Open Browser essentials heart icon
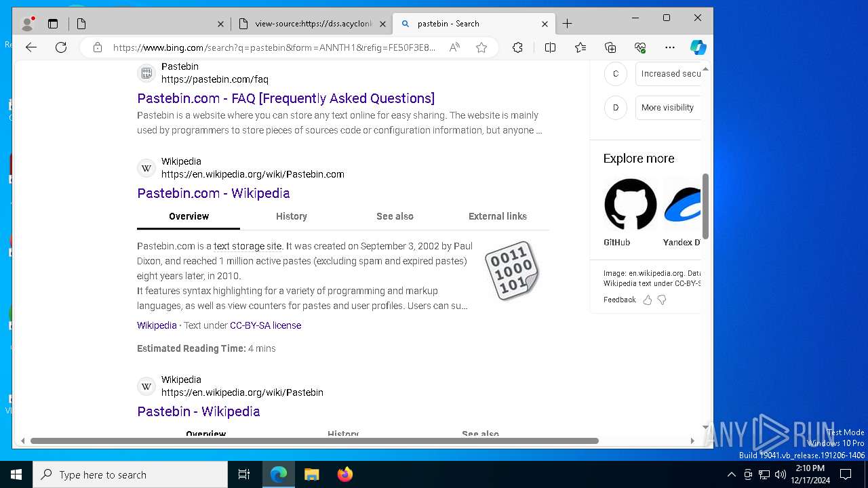The image size is (868, 488). click(640, 47)
